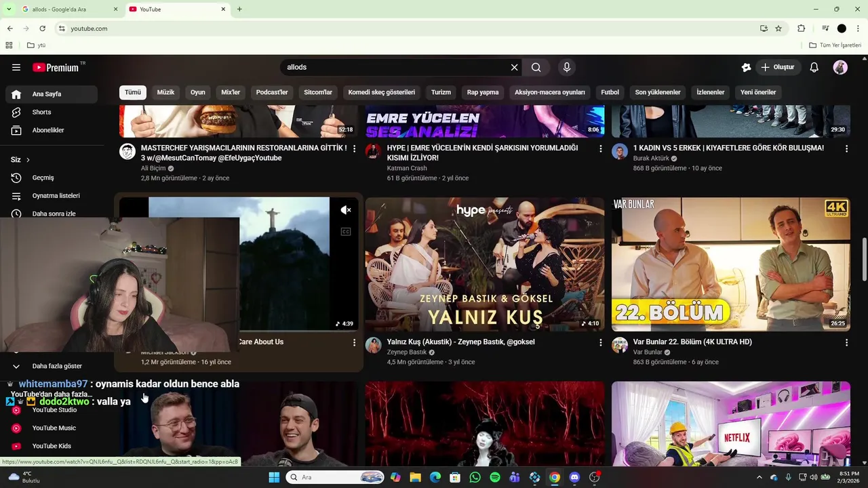The width and height of the screenshot is (868, 488).
Task: Open options for Care About Us video
Action: (354, 343)
